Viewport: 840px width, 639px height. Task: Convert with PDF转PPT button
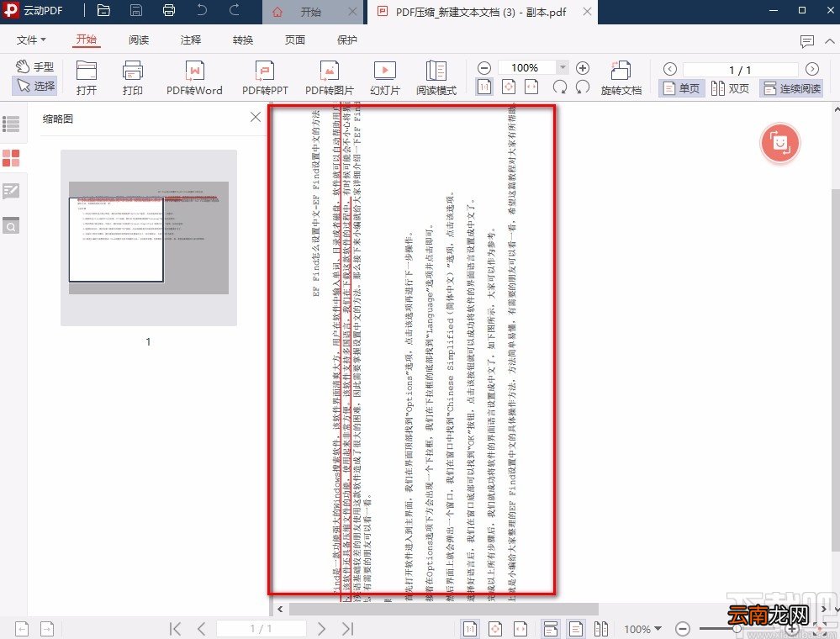tap(265, 77)
